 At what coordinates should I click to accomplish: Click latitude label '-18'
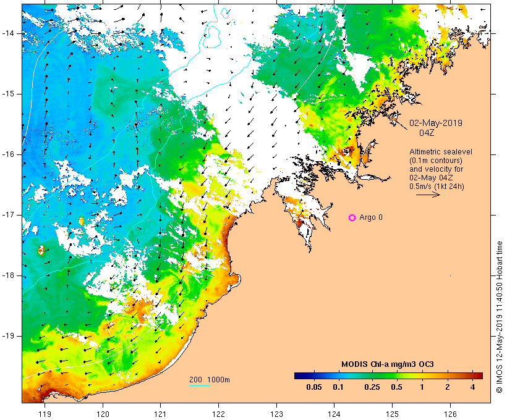(9, 275)
